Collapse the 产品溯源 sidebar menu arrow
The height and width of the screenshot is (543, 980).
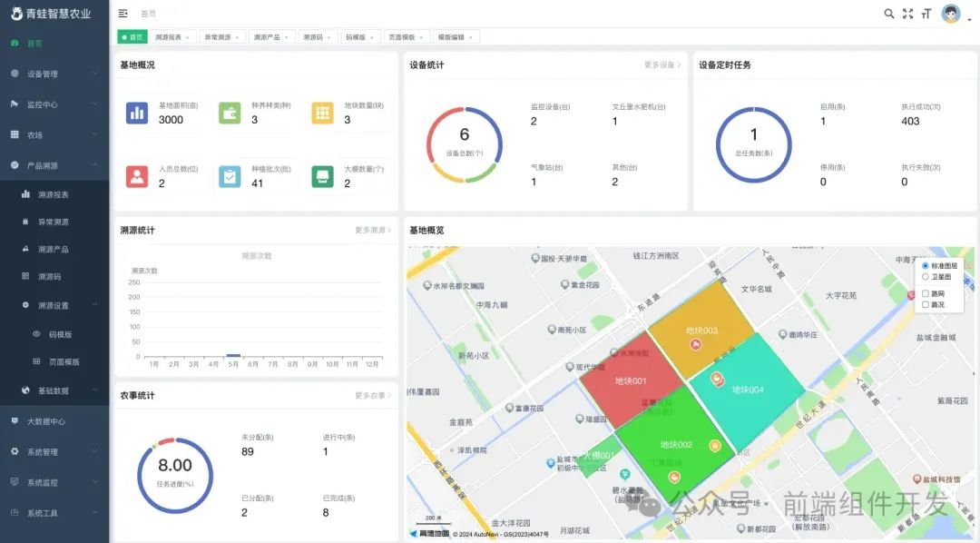coord(95,165)
